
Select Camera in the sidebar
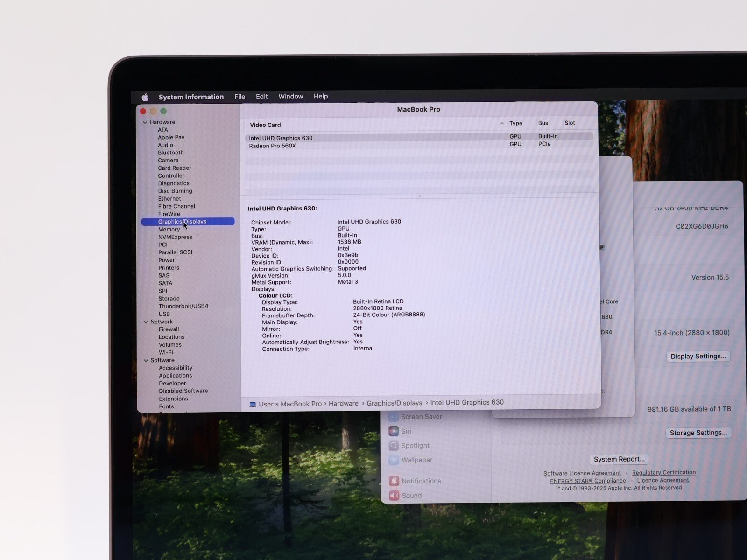pyautogui.click(x=168, y=160)
